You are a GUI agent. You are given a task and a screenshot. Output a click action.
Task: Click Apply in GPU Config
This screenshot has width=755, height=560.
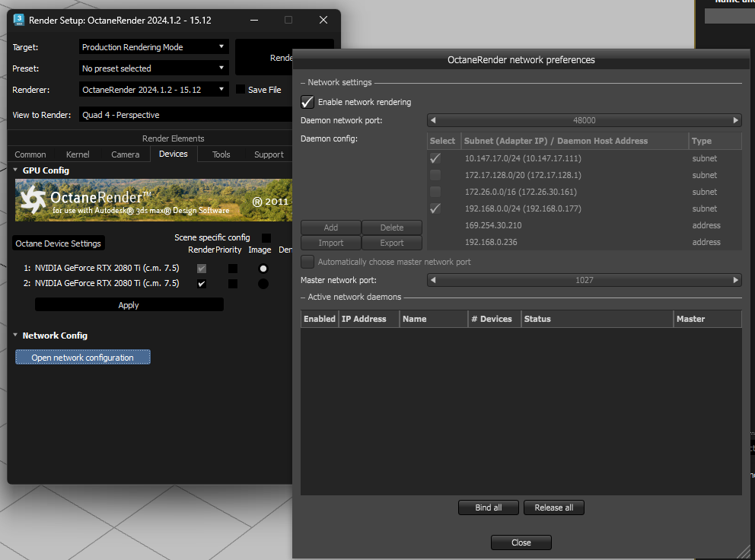point(129,305)
